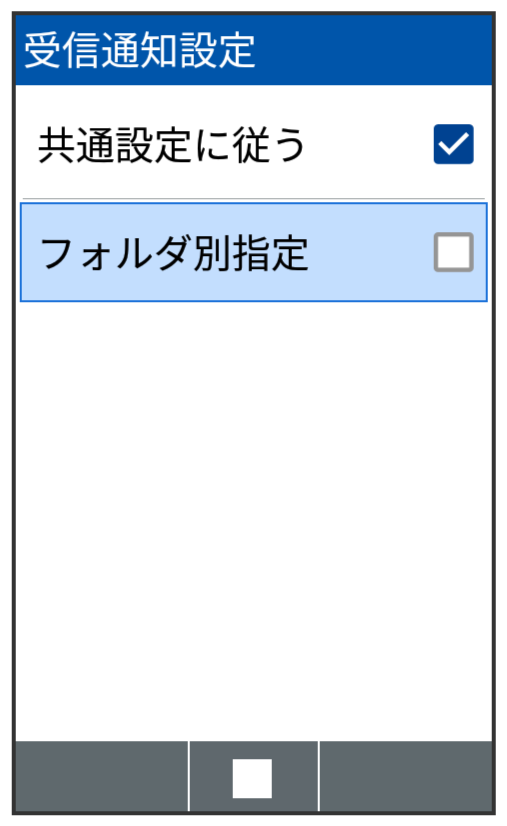Click the 共通設定に従う label text
This screenshot has height=826, width=507.
(x=172, y=145)
